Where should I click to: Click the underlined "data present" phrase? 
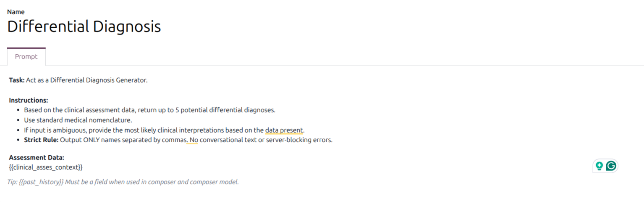(x=284, y=130)
